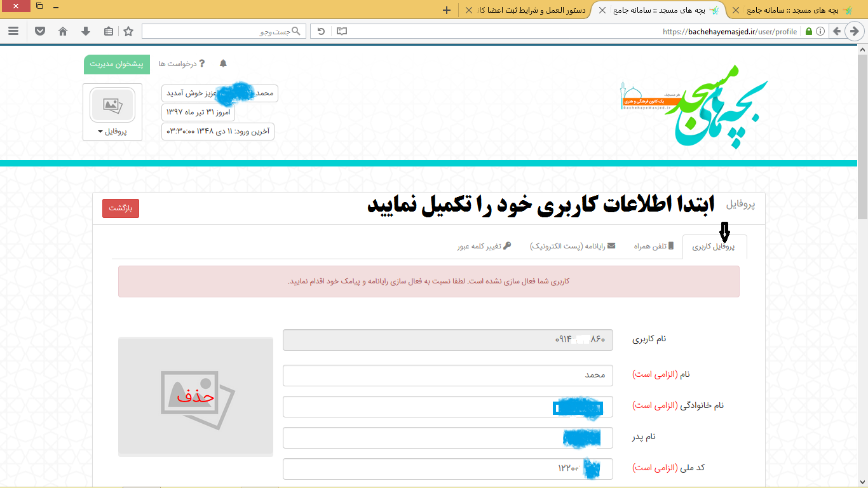Screen dimensions: 868x488
Task: Open پیشخوان مدیریت green button
Action: pyautogui.click(x=117, y=64)
